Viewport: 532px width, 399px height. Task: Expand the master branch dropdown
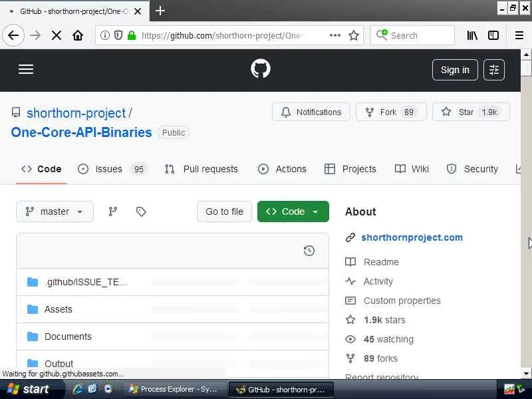coord(55,211)
